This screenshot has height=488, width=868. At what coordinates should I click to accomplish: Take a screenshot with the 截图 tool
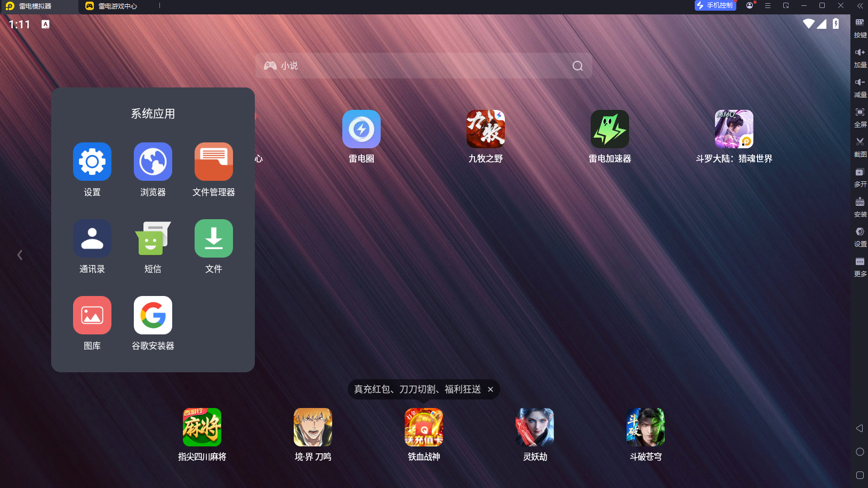pyautogui.click(x=860, y=147)
